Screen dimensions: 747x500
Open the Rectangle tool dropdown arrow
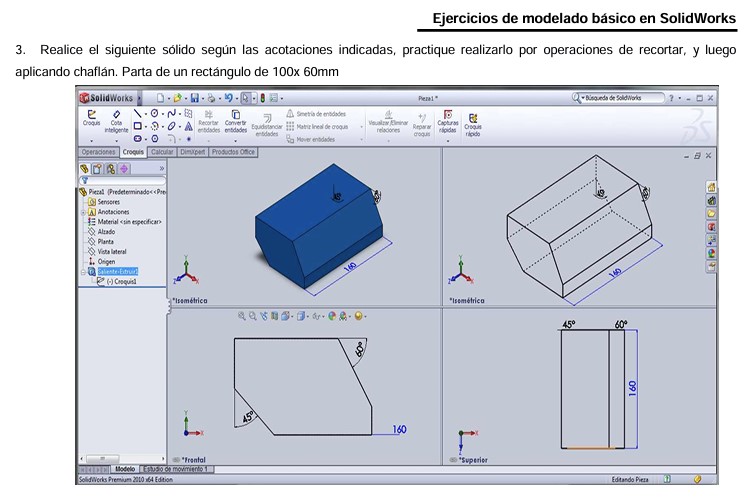[x=146, y=127]
